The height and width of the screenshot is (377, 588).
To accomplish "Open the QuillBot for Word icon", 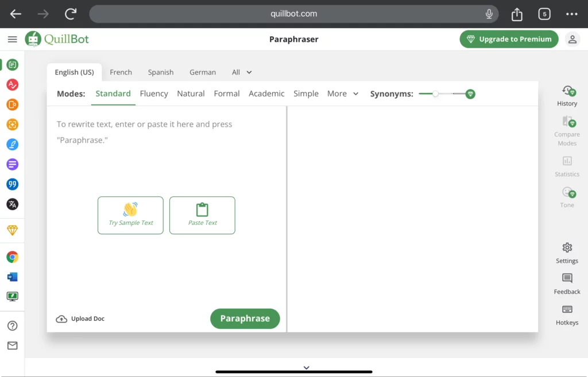I will click(x=13, y=277).
